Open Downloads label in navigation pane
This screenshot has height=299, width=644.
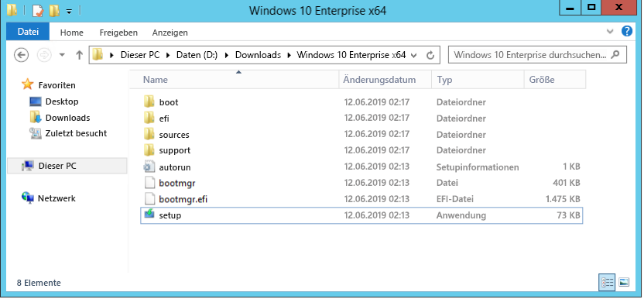tap(68, 118)
